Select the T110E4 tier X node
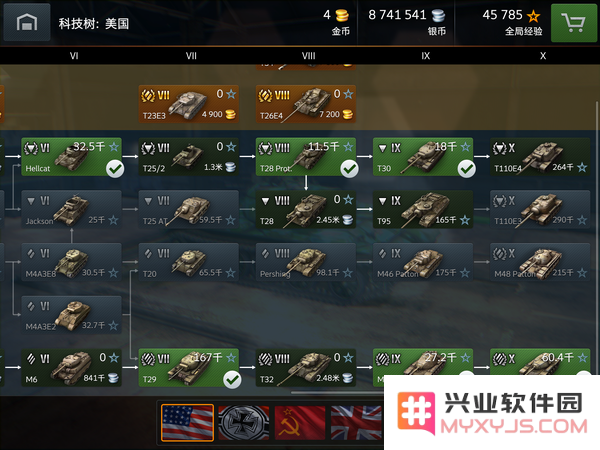This screenshot has height=450, width=600. (540, 157)
